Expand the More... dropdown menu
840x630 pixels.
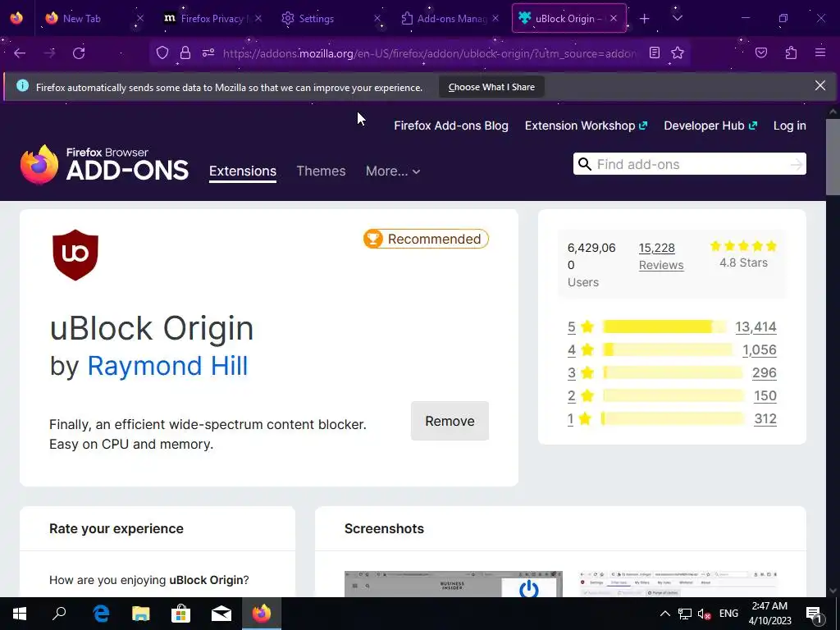[393, 171]
